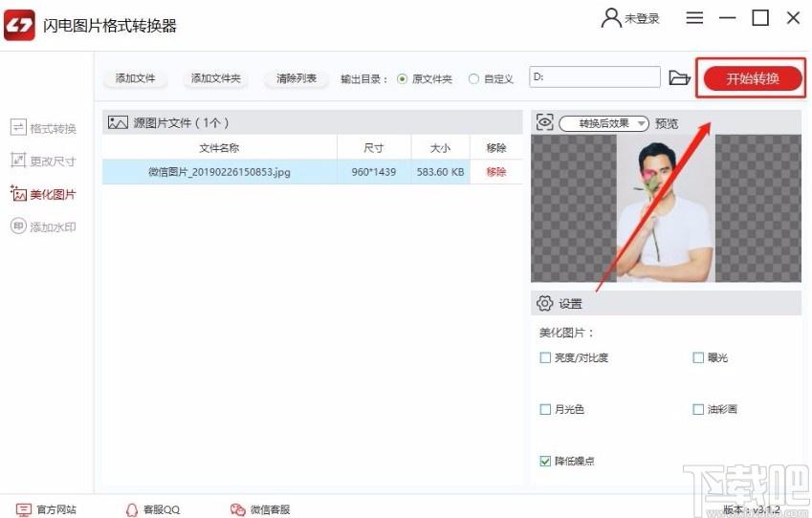
Task: Click the 美化图片 sidebar icon
Action: 18,194
